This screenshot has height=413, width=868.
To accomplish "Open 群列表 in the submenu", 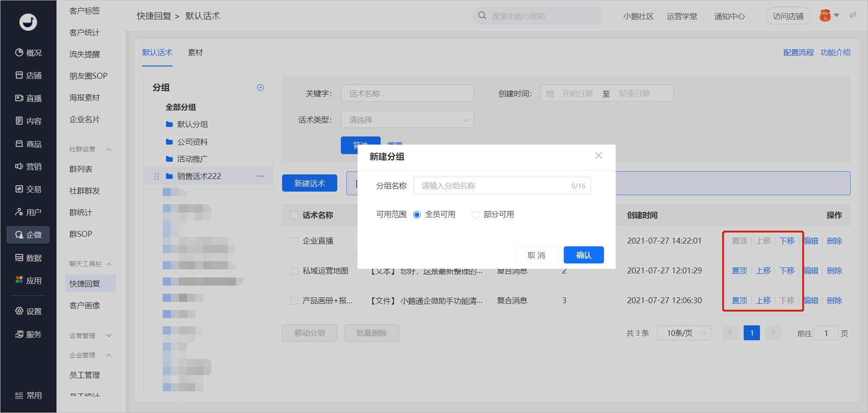I will tap(81, 169).
